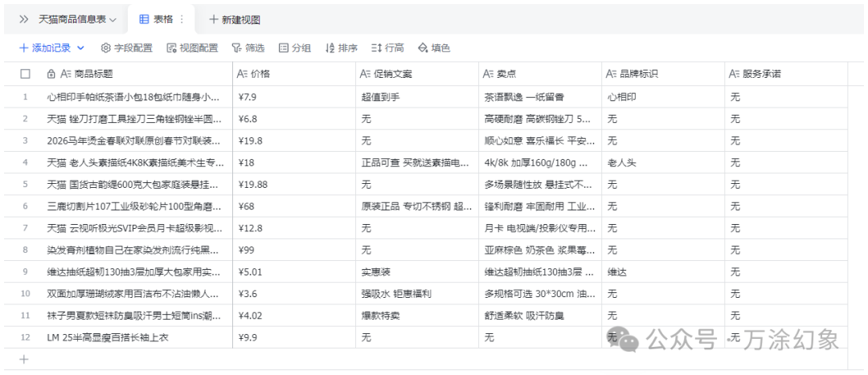Select the price cell ¥5.01

294,272
